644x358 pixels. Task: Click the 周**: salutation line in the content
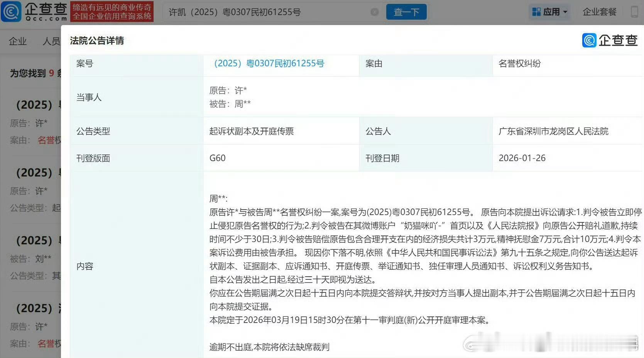(x=218, y=198)
